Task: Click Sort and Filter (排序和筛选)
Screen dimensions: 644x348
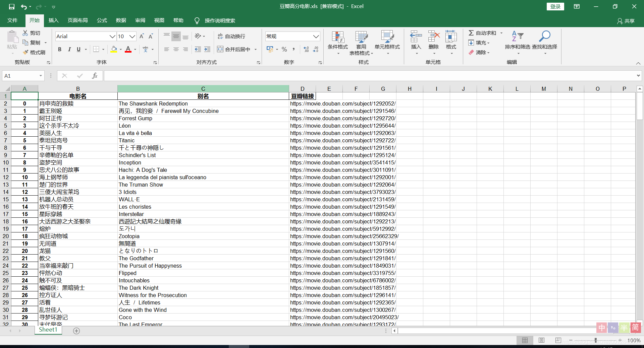Action: click(x=518, y=43)
